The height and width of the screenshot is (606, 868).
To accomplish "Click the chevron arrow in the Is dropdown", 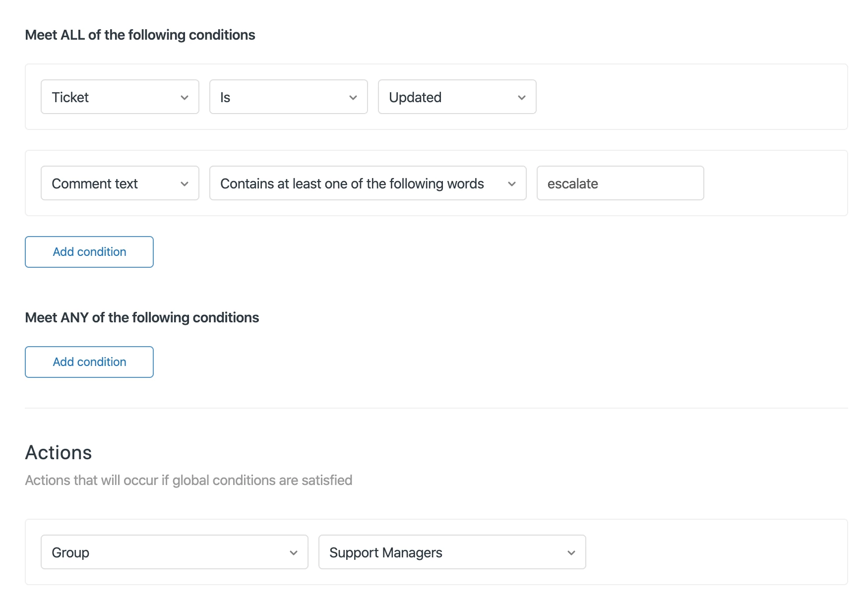I will pos(353,98).
